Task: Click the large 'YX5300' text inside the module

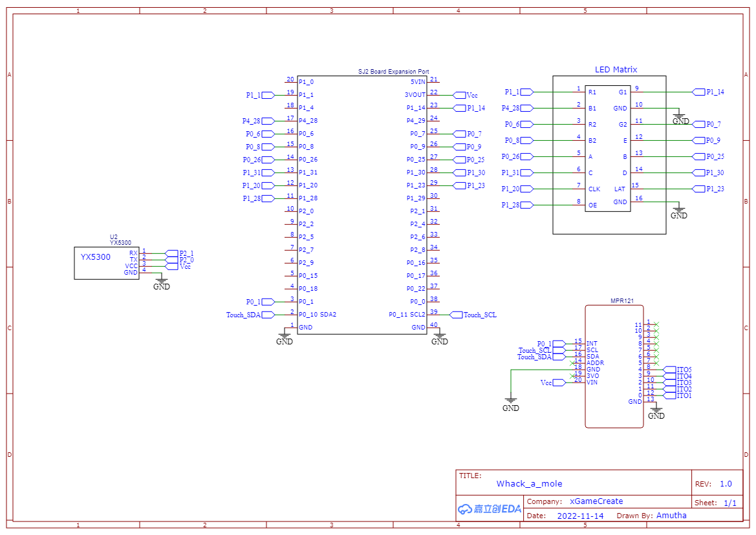Action: (96, 257)
